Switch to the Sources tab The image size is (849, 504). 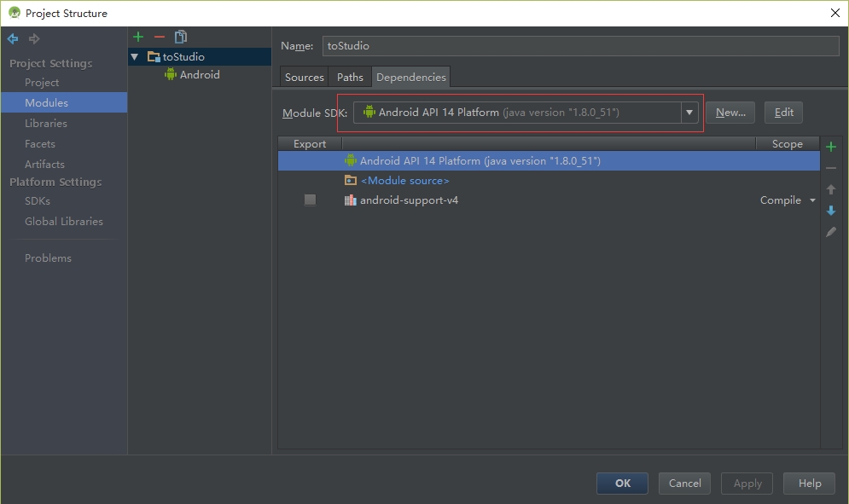(305, 78)
